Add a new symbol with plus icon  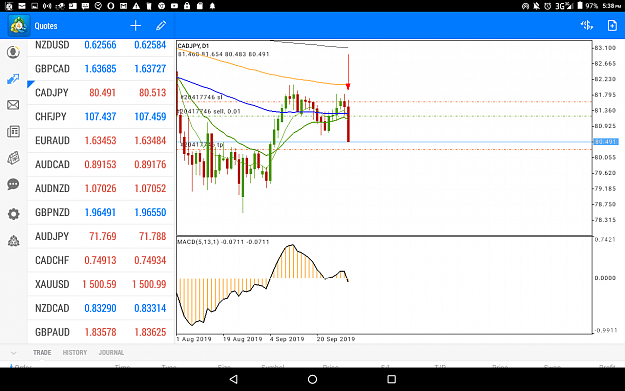pyautogui.click(x=136, y=26)
